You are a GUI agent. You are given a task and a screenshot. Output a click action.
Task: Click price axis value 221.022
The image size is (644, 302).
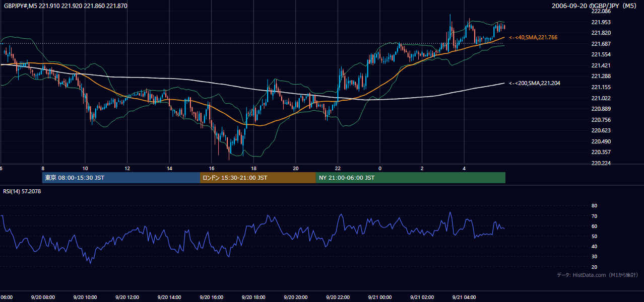pyautogui.click(x=601, y=98)
